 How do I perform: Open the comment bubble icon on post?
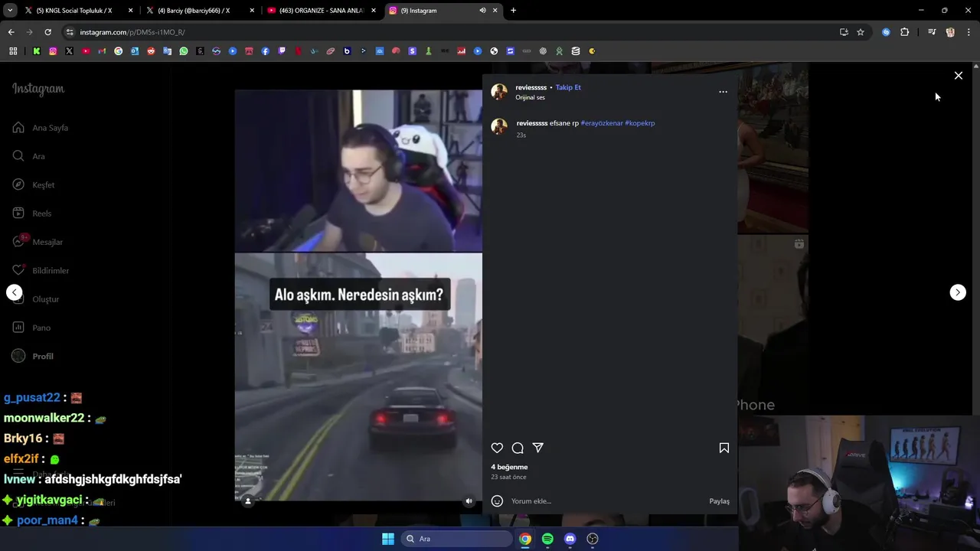518,448
